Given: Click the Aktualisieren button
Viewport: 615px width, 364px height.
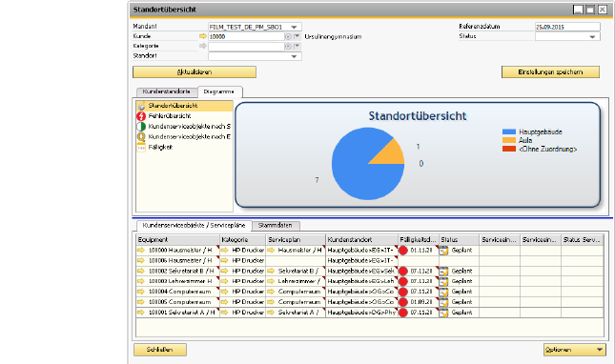Looking at the screenshot, I should (195, 72).
